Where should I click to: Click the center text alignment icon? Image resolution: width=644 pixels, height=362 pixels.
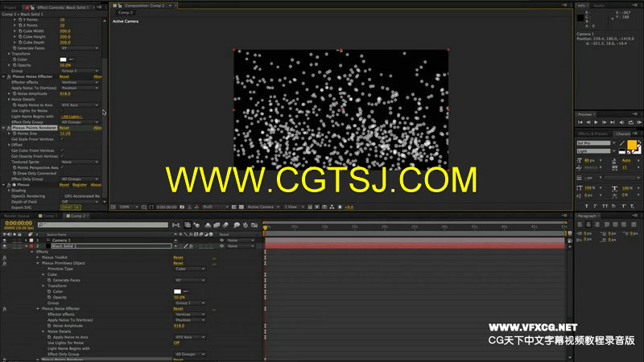(x=588, y=224)
